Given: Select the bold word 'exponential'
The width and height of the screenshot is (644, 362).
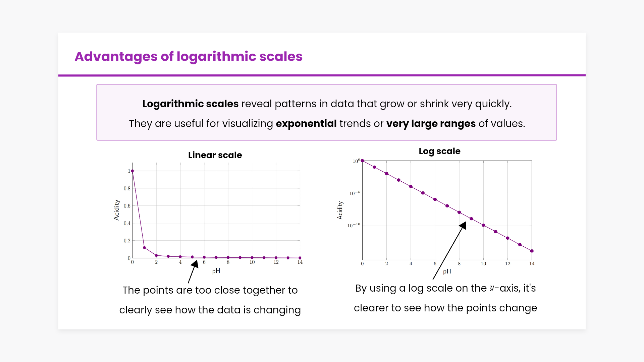Looking at the screenshot, I should pyautogui.click(x=306, y=124).
